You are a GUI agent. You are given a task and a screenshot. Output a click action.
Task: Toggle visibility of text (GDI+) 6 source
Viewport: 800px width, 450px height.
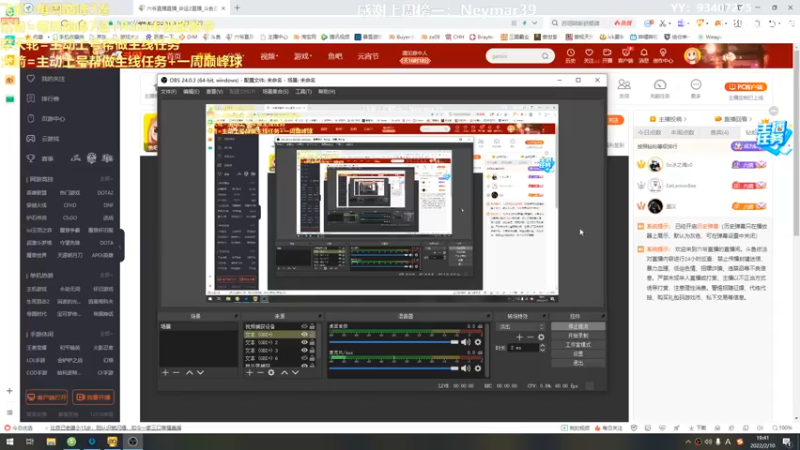(x=305, y=358)
